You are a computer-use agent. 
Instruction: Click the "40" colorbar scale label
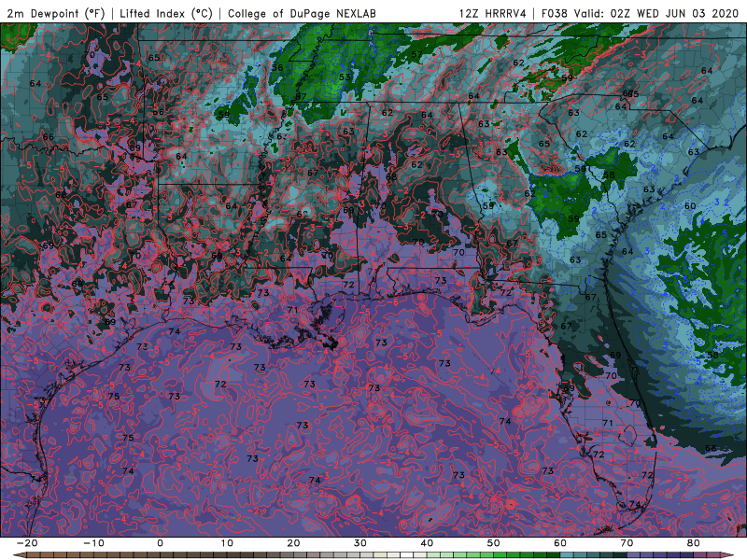coord(427,543)
